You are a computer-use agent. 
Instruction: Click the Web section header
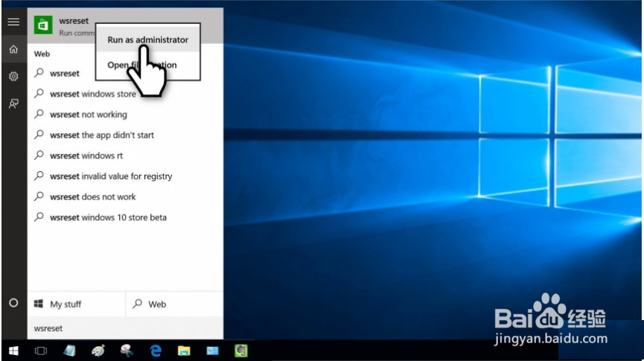(x=42, y=54)
